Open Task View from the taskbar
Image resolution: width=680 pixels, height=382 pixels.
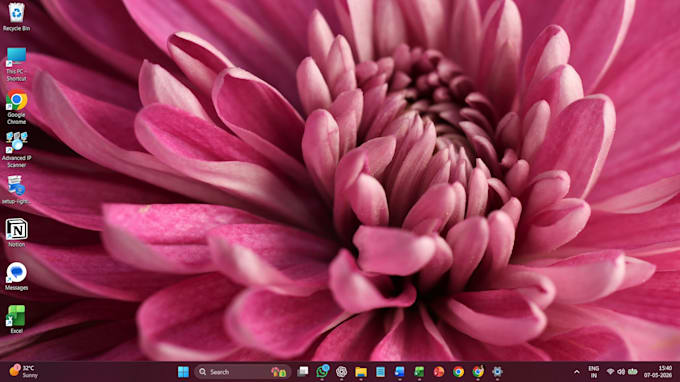point(303,372)
